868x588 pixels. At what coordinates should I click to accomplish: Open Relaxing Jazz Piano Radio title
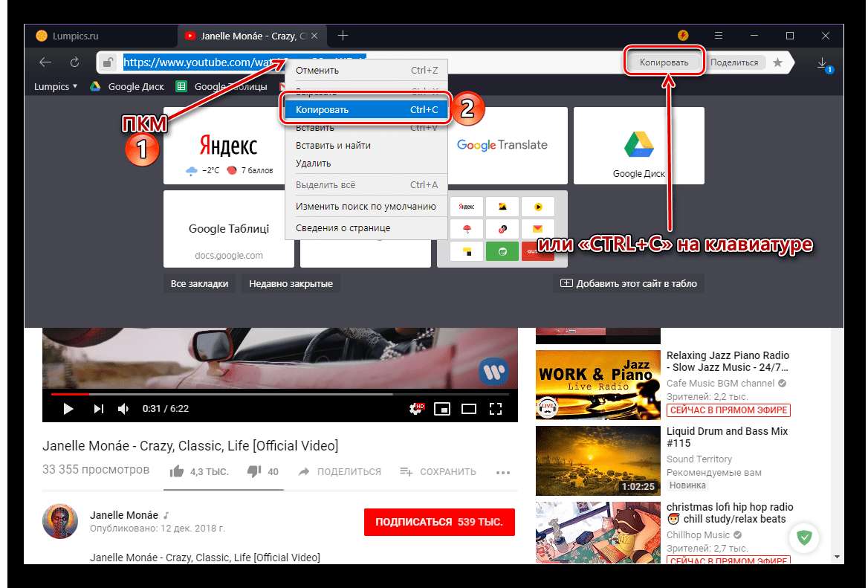[728, 361]
